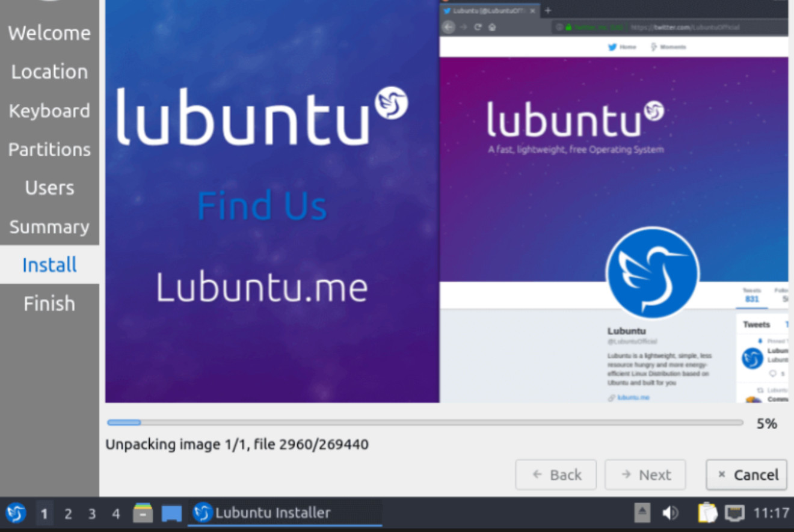
Task: Click the round hummingbird avatar in the slideshow
Action: 653,273
